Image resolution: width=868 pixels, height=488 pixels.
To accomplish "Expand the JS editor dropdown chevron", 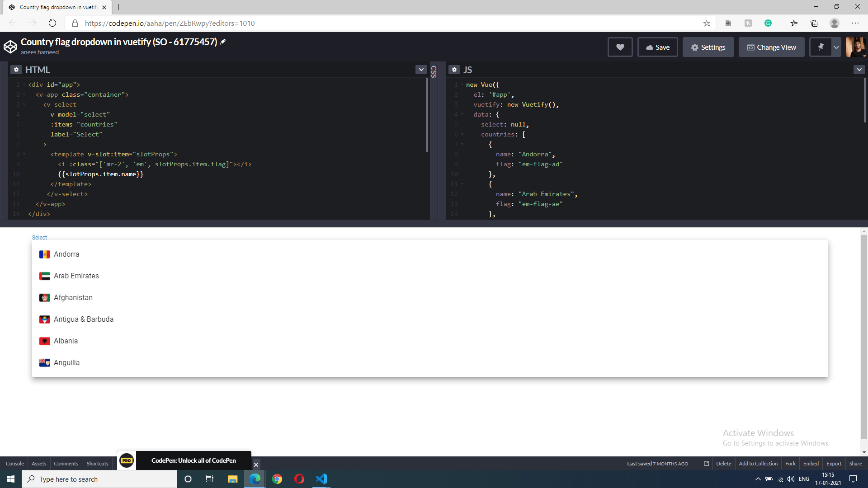I will [x=859, y=70].
